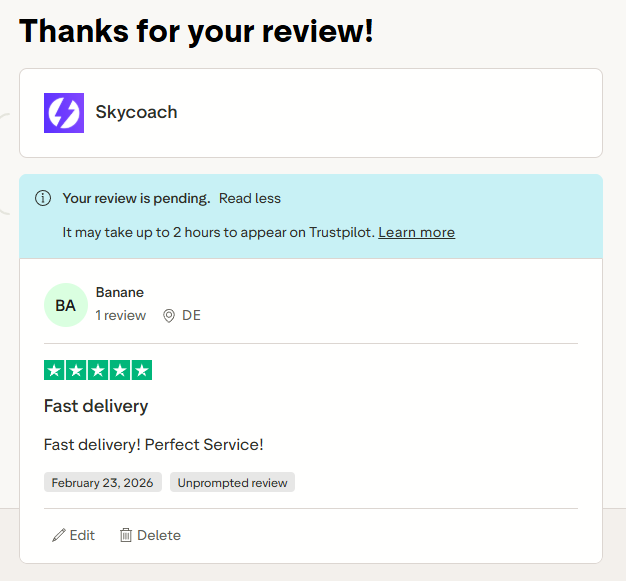The image size is (626, 581).
Task: Click the BA avatar circle
Action: pos(65,305)
